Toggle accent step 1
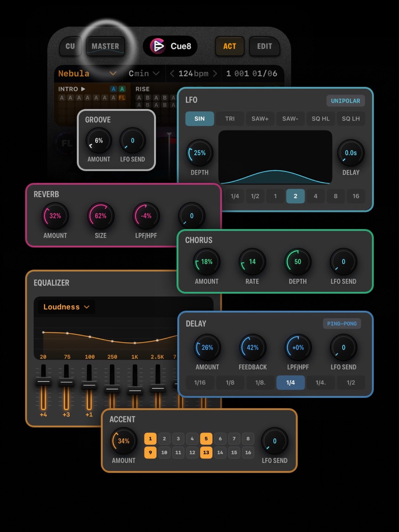Image resolution: width=399 pixels, height=532 pixels. [150, 439]
